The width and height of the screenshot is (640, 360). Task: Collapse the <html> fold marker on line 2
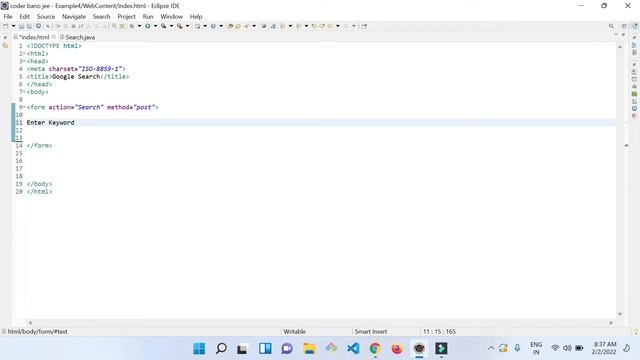[x=25, y=54]
